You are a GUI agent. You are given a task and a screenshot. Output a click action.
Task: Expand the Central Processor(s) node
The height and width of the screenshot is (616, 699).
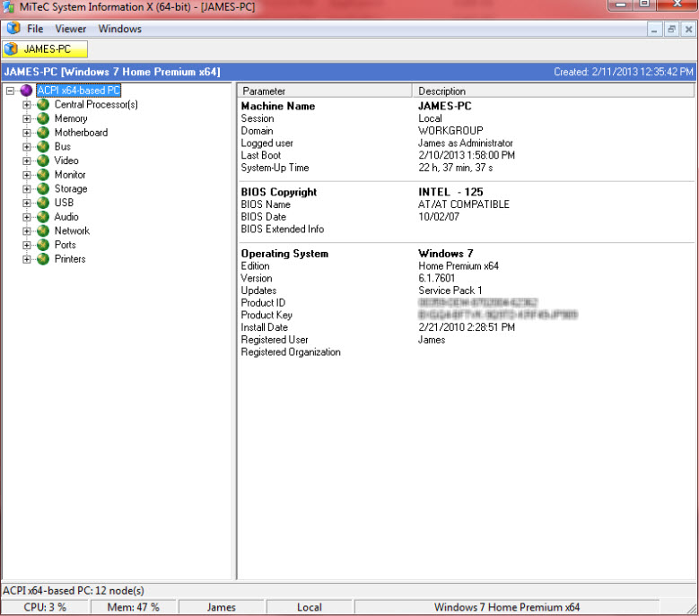click(27, 105)
